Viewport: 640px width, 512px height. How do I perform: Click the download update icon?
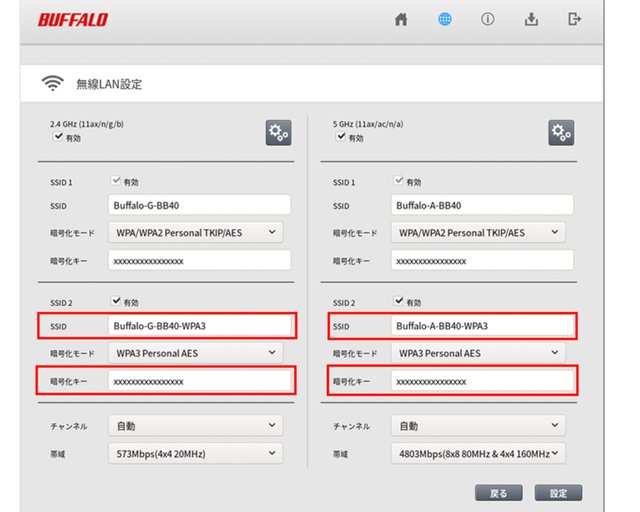point(531,19)
